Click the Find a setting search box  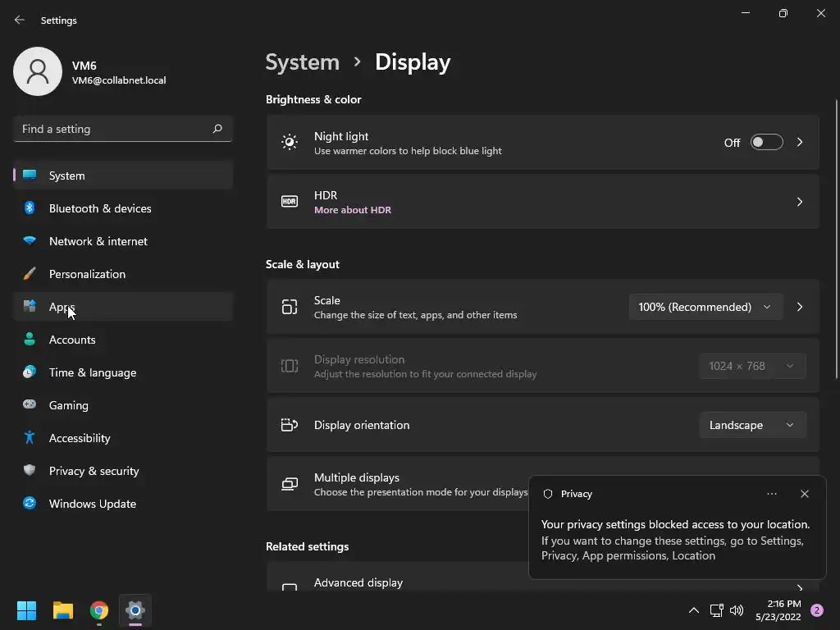[x=115, y=129]
